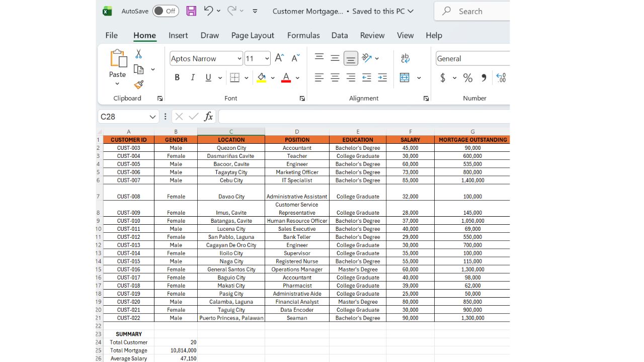
Task: Click the Redo arrow icon
Action: pos(232,11)
